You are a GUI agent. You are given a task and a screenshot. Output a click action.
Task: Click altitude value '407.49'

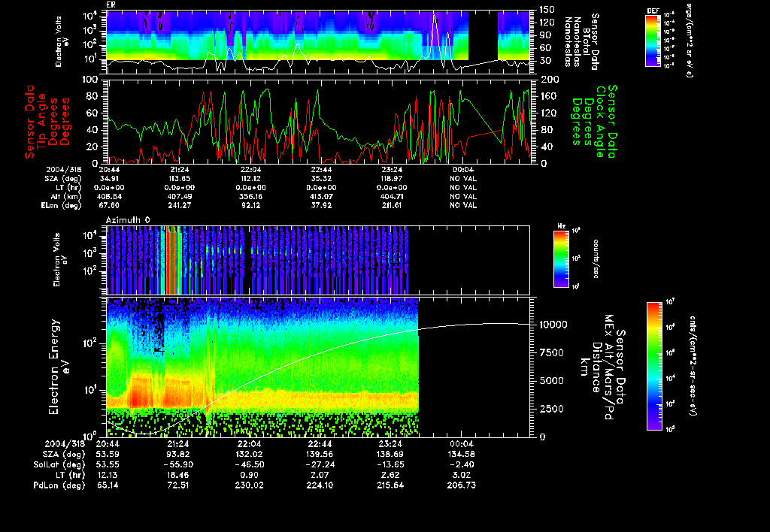click(179, 196)
